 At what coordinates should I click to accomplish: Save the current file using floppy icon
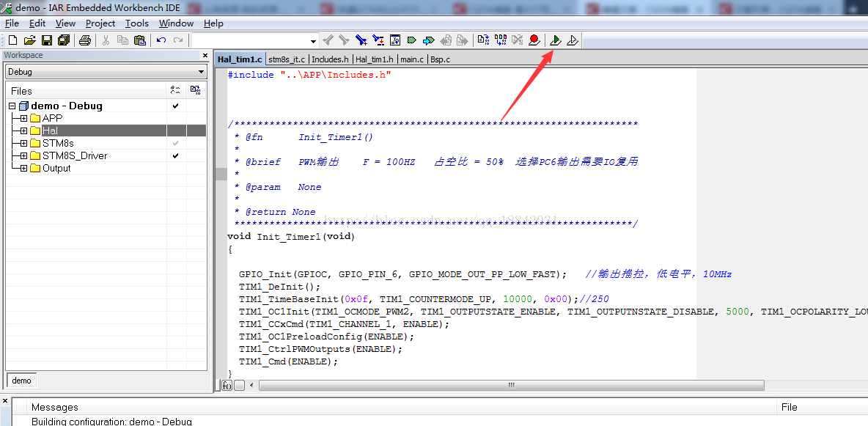coord(47,40)
